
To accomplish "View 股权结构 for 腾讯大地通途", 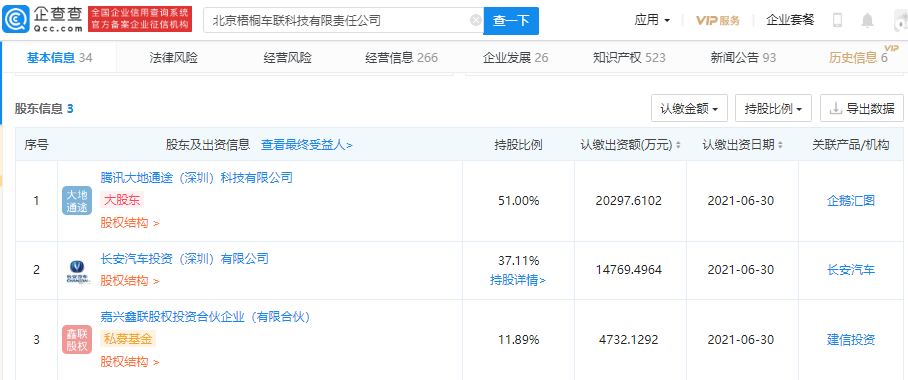I will tap(130, 223).
